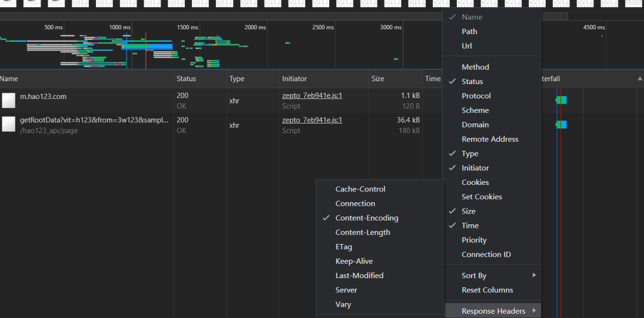Enable the Keep-Alive header column
The width and height of the screenshot is (644, 318).
click(380, 261)
